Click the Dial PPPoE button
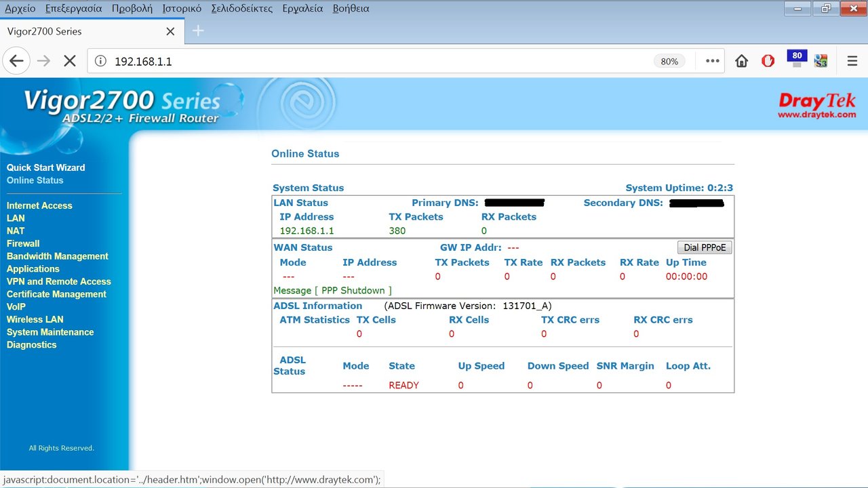Screen dimensions: 868x488 coord(705,247)
